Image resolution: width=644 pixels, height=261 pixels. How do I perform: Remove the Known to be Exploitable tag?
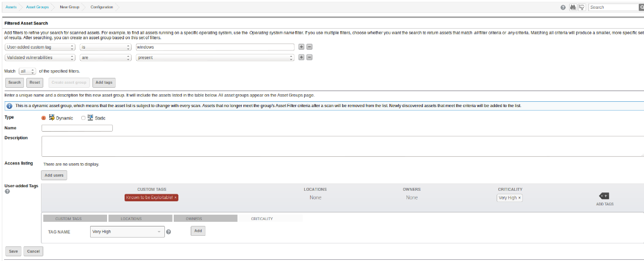pos(175,198)
